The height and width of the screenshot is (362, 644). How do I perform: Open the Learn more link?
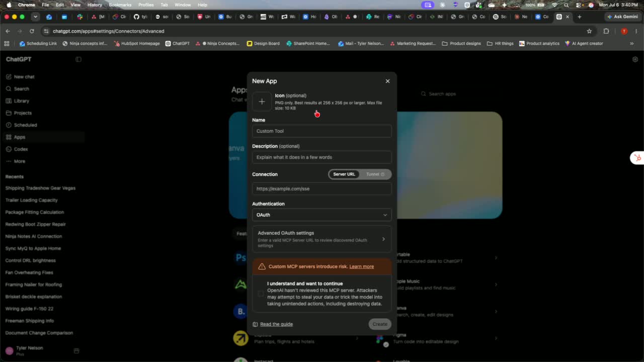tap(362, 266)
